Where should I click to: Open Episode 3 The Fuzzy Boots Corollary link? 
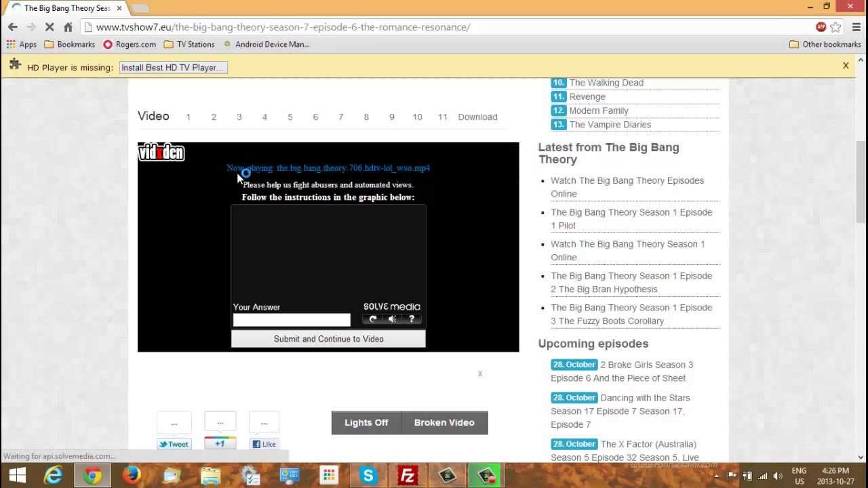[x=631, y=314]
